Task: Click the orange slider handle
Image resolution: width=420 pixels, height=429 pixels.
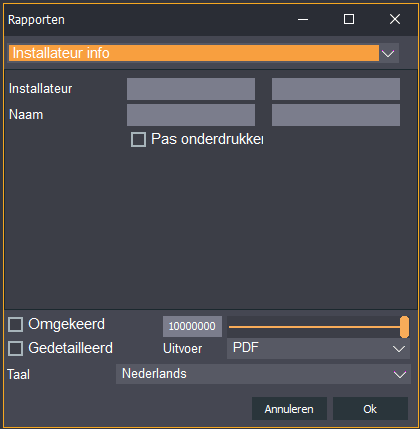Action: click(x=404, y=327)
